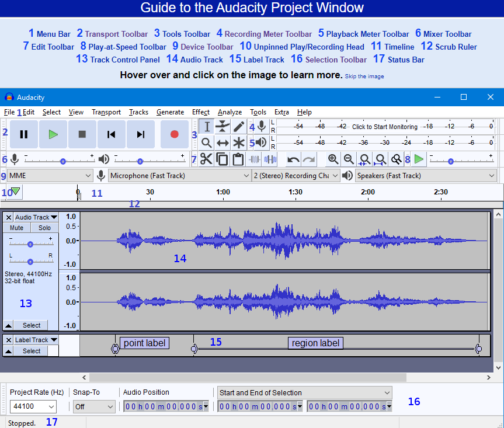504x428 pixels.
Task: Open the Start and End of Selection dropdown
Action: tap(304, 392)
